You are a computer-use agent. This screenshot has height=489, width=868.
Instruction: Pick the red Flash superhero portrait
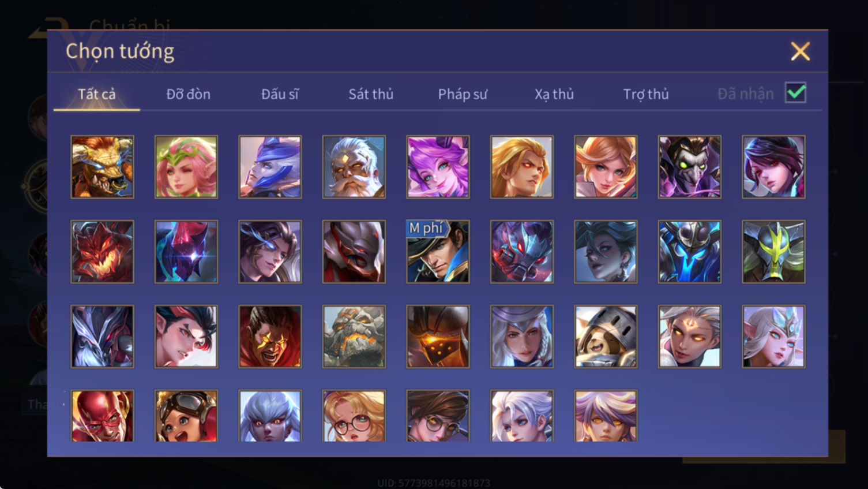(102, 416)
